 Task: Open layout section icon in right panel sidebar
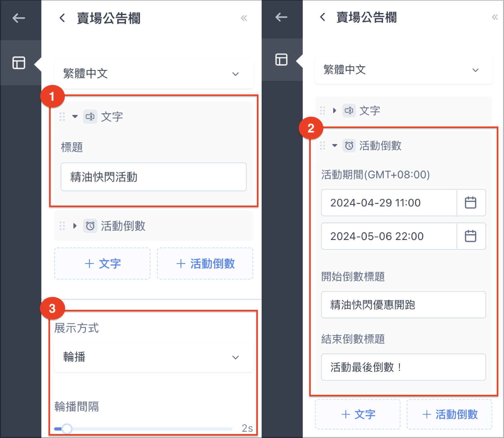281,59
